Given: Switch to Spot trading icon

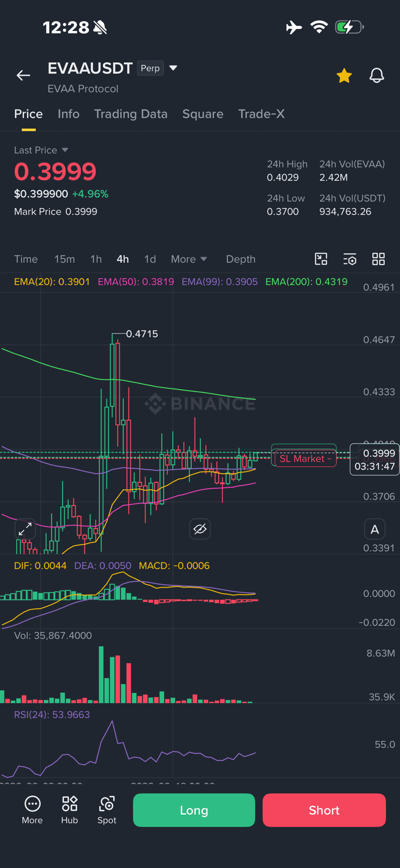Looking at the screenshot, I should pos(107,810).
